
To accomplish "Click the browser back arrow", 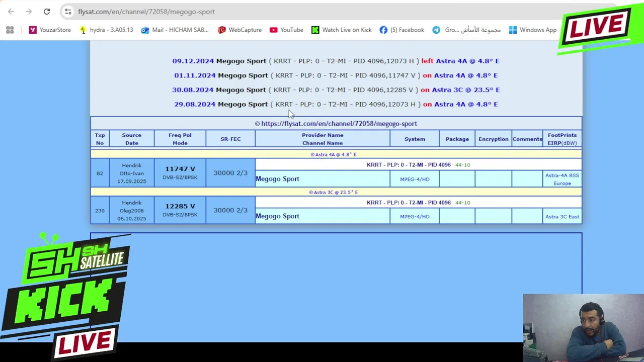I will pos(11,12).
